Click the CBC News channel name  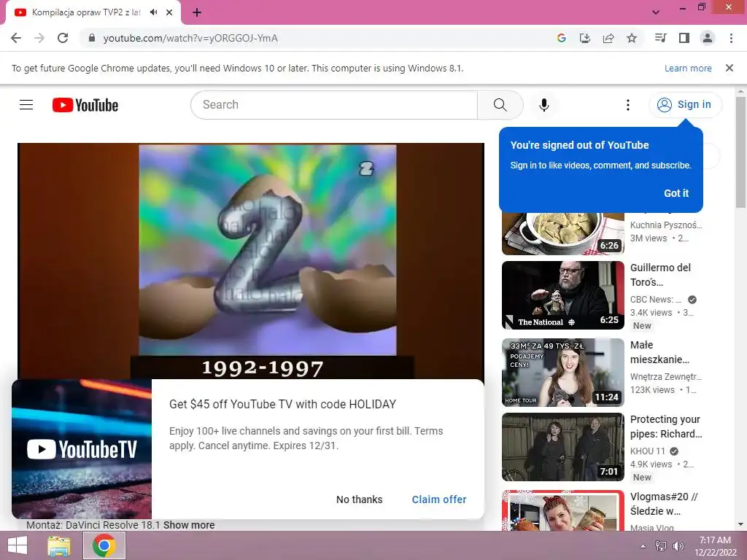[655, 300]
